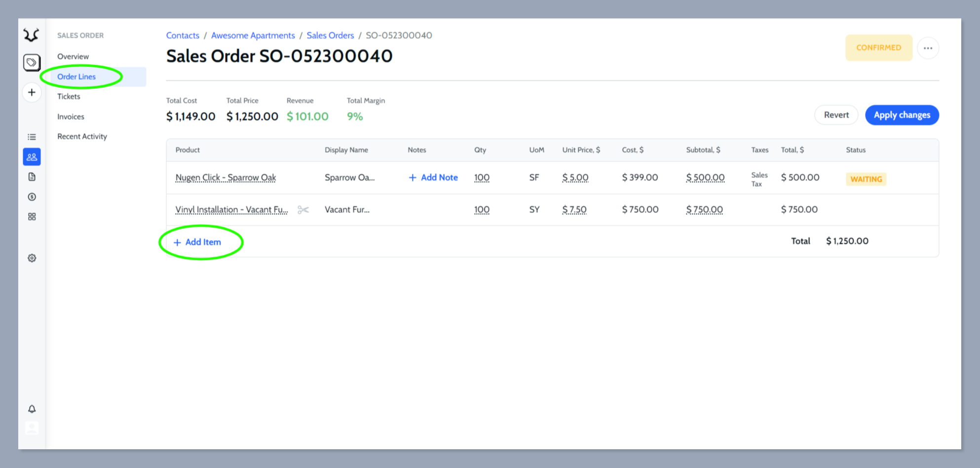The image size is (980, 468).
Task: Open the Tickets section
Action: [69, 97]
